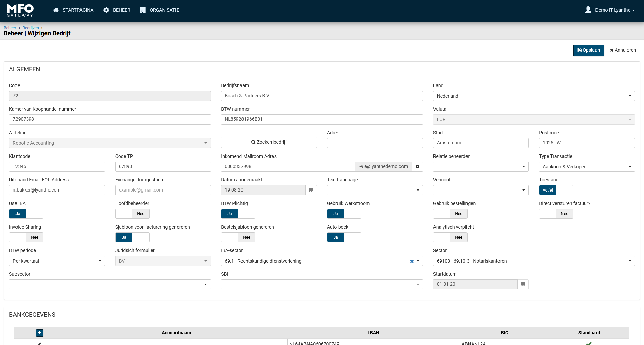Open the BTW periode dropdown

(x=57, y=261)
